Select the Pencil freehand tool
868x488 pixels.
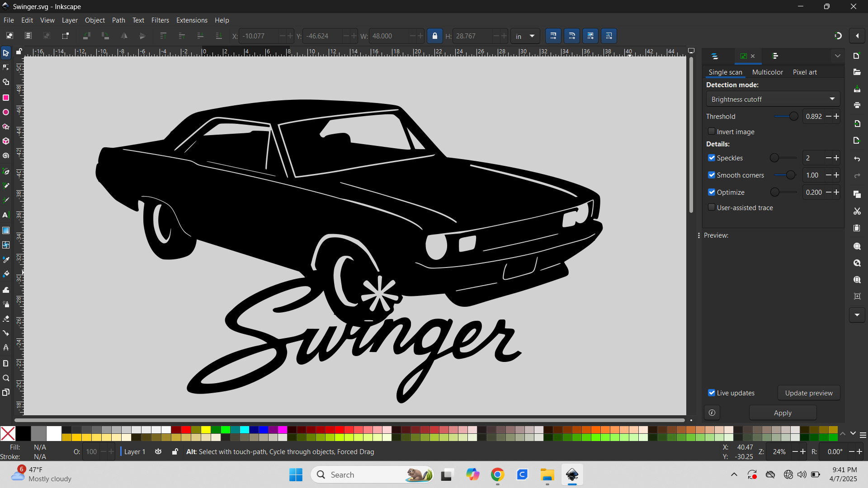[6, 186]
